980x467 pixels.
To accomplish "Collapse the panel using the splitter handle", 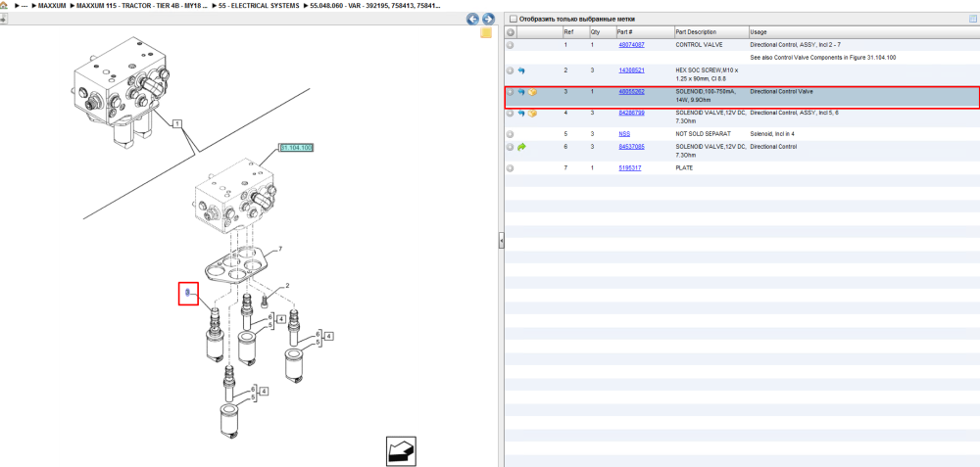I will [x=501, y=241].
